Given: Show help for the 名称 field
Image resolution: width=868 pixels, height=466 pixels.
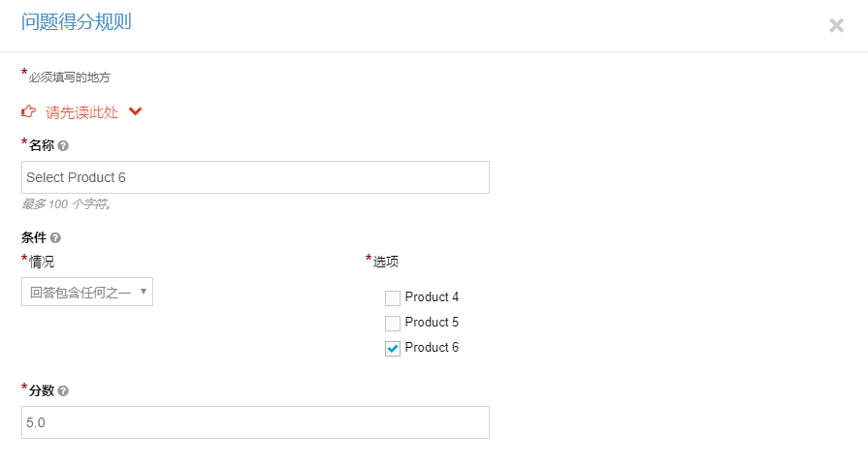Looking at the screenshot, I should [63, 146].
